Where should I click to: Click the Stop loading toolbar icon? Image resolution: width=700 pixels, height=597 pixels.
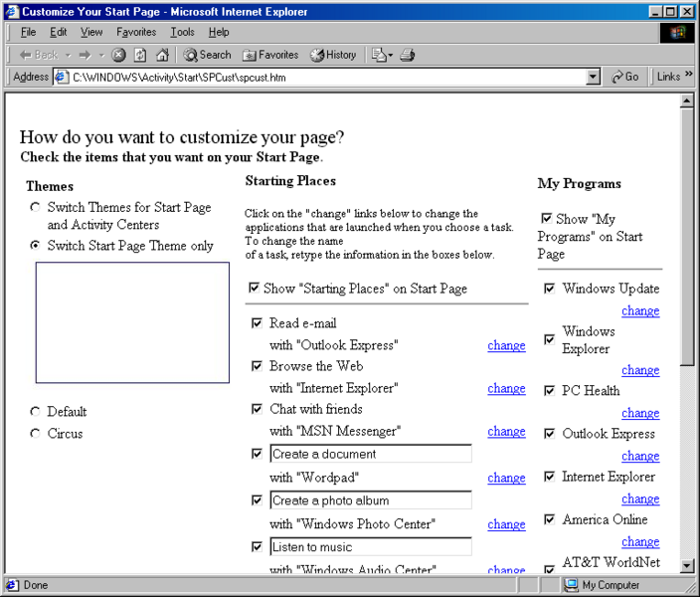coord(118,55)
